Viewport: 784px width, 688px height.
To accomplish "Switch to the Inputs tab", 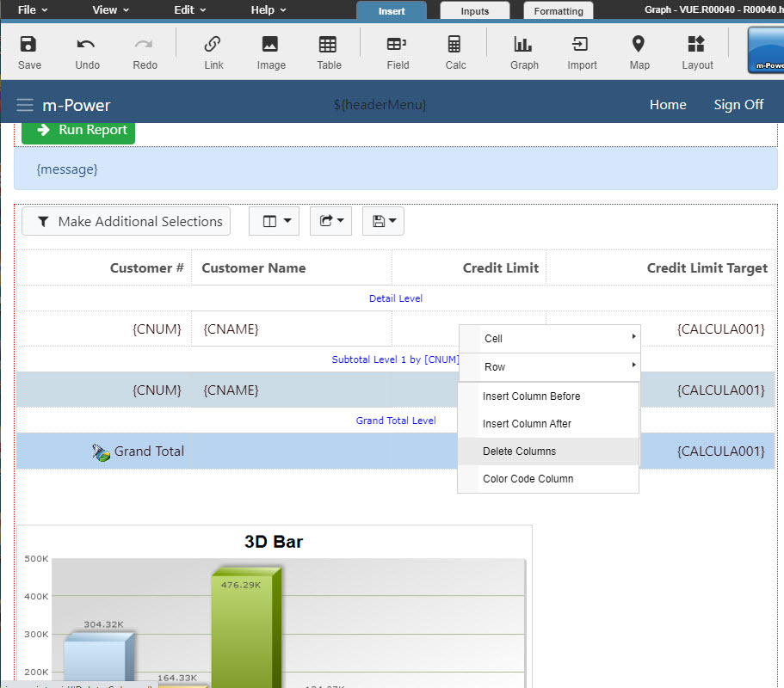I will 474,11.
